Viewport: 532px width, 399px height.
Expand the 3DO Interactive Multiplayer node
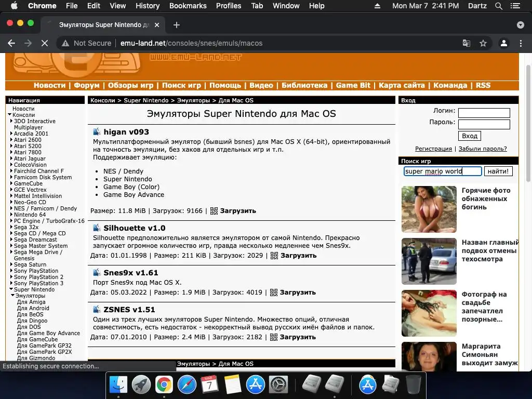pos(11,121)
